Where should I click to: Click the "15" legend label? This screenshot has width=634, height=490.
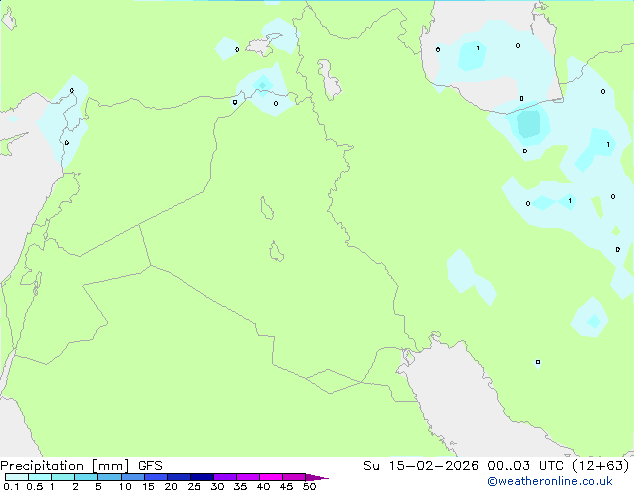pyautogui.click(x=148, y=486)
